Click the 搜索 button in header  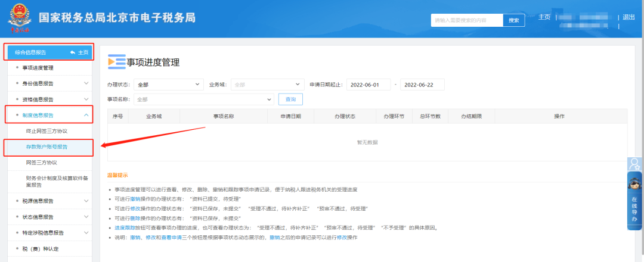click(x=514, y=20)
